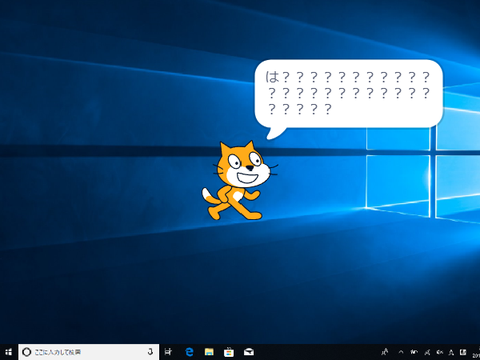Open the Mail app from taskbar
Image resolution: width=480 pixels, height=360 pixels.
coord(249,352)
